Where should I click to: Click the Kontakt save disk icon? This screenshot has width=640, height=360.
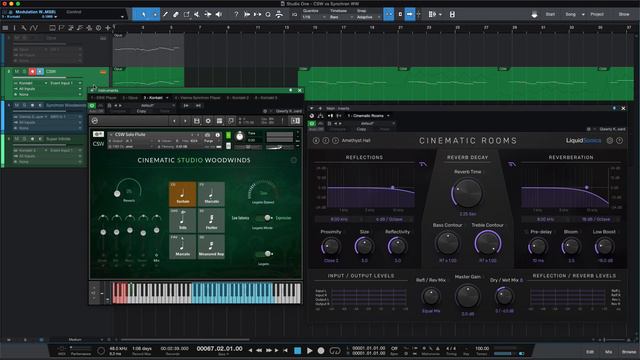point(197,121)
